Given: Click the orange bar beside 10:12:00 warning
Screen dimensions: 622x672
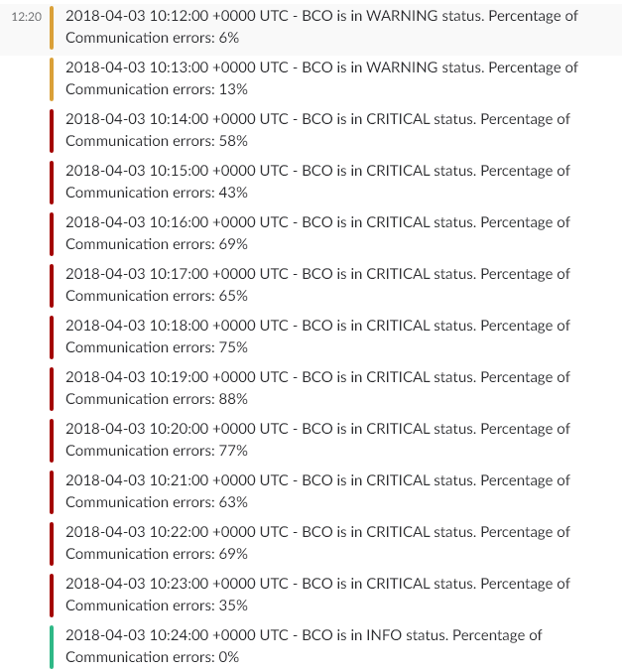Looking at the screenshot, I should [52, 28].
